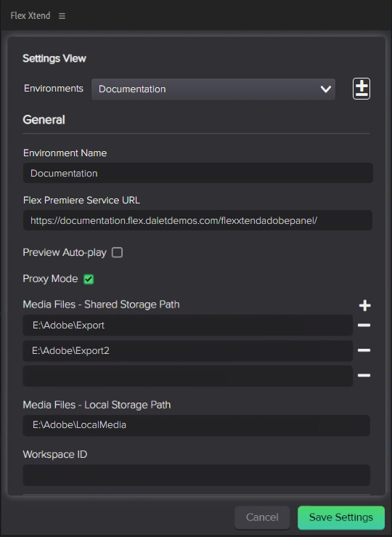Remove the E:\Adobe\Export shared path
Viewport: 392px width, 537px height.
point(364,325)
